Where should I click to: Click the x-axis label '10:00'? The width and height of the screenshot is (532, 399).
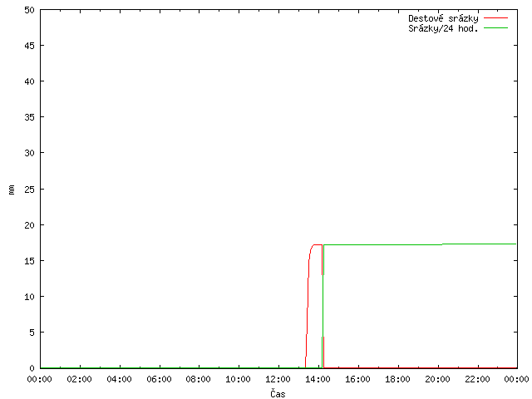[239, 379]
